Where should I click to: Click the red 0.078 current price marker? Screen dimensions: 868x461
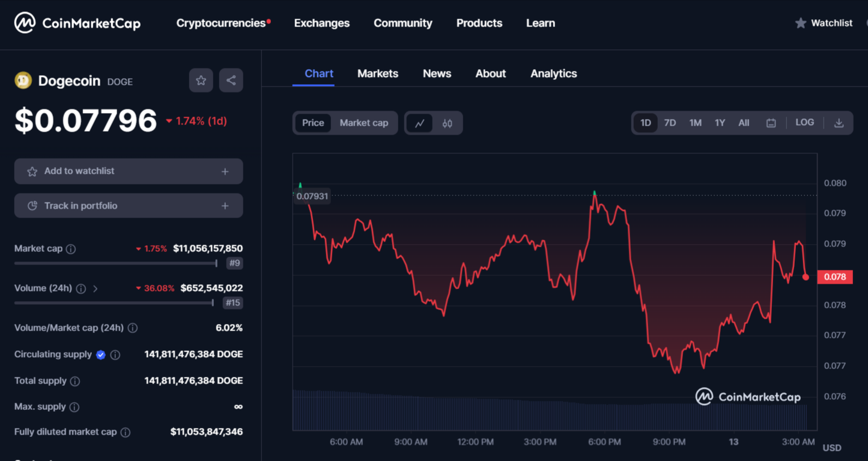pyautogui.click(x=835, y=277)
